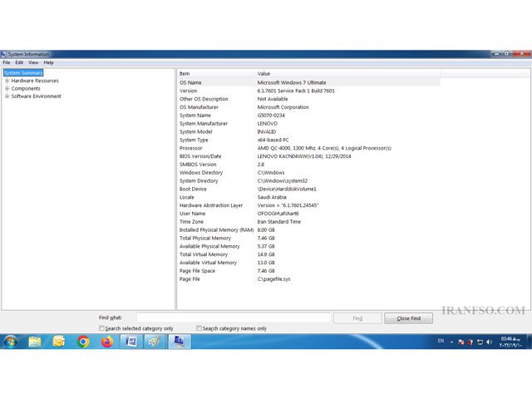The height and width of the screenshot is (399, 532).
Task: Click the EN language indicator
Action: 441,341
